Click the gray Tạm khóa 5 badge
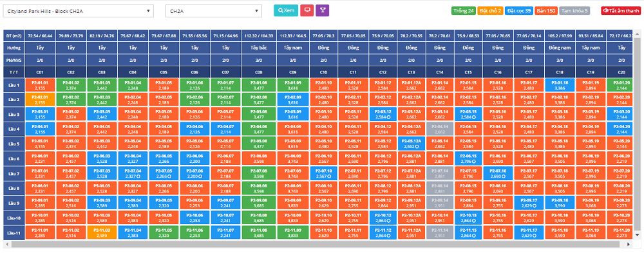The image size is (644, 253). (x=574, y=11)
